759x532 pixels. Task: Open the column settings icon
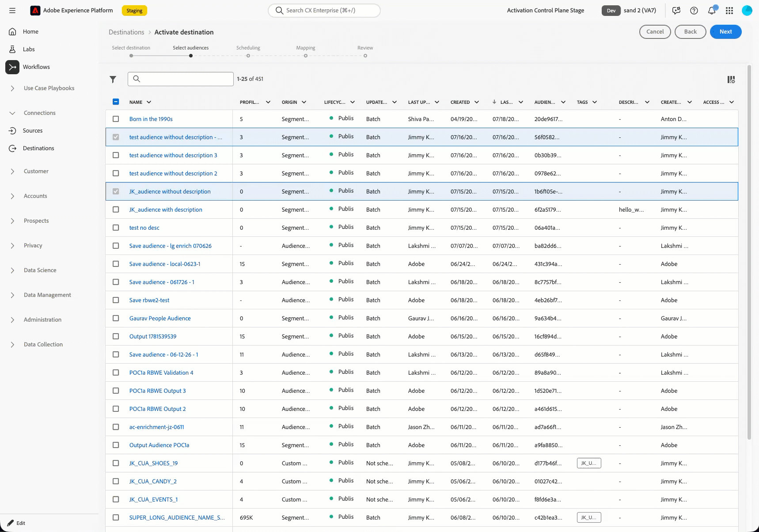tap(731, 80)
